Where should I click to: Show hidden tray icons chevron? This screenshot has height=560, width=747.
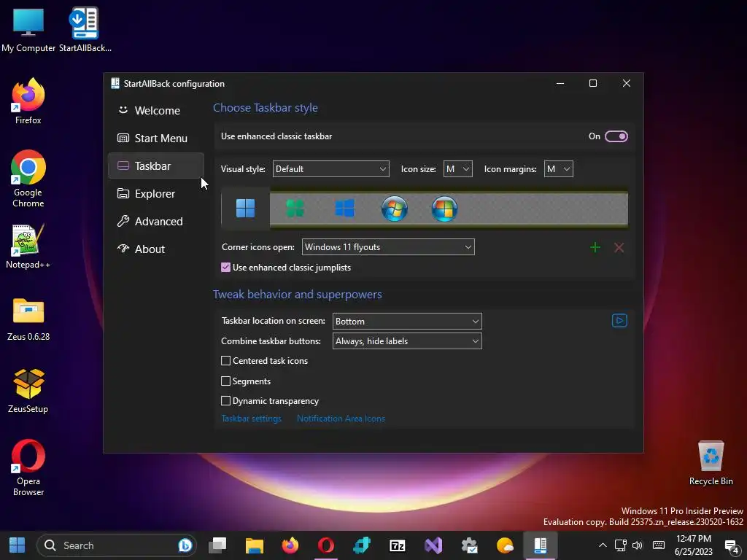point(603,545)
